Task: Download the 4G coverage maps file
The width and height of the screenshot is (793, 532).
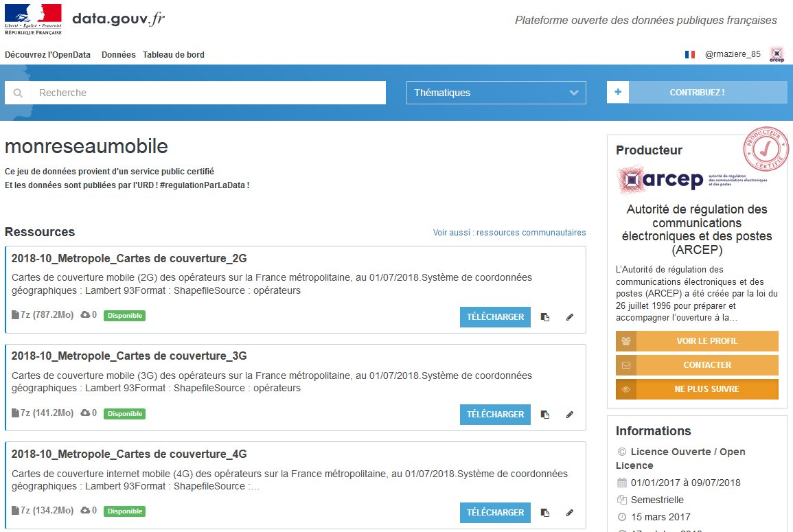Action: click(x=495, y=513)
